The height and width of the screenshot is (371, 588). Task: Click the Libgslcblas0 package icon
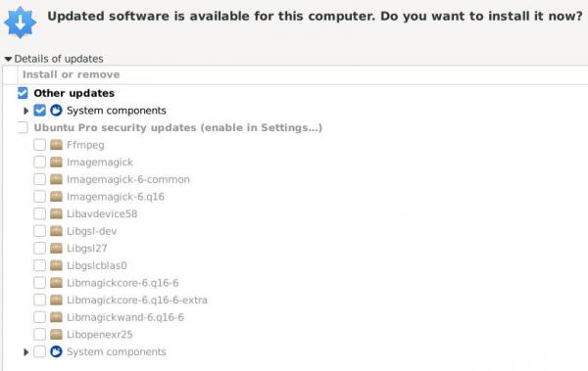[56, 265]
